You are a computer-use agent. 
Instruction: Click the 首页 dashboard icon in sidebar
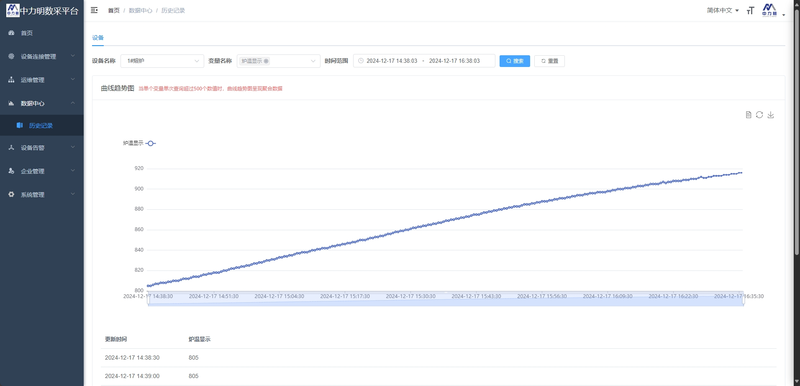pos(12,33)
